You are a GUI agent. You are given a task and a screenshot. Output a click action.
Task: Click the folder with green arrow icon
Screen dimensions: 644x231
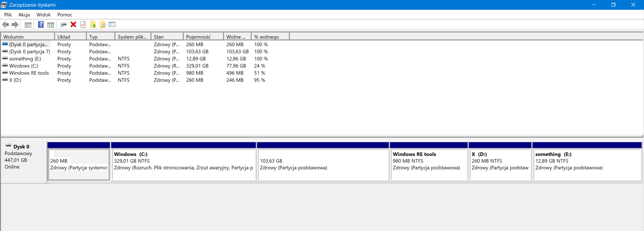click(x=93, y=24)
